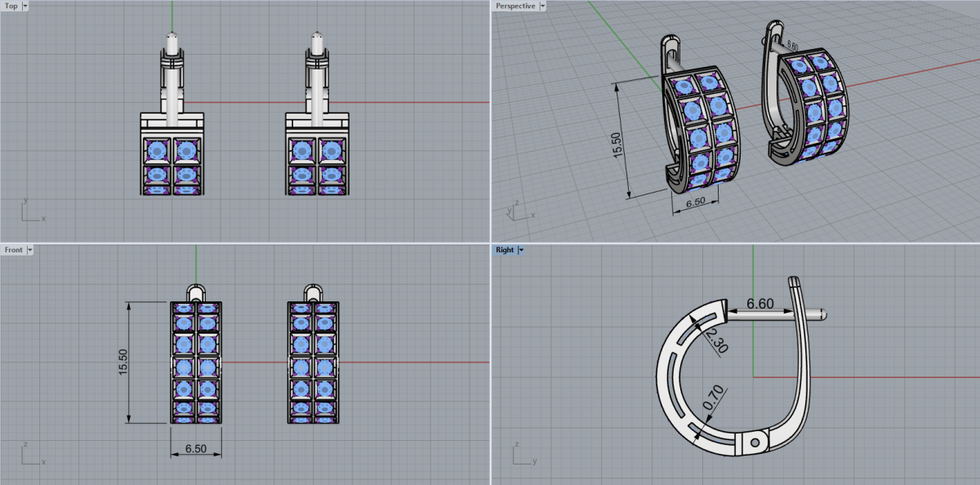The height and width of the screenshot is (485, 980).
Task: Click the hinge pin hole in Right view
Action: coord(756,442)
